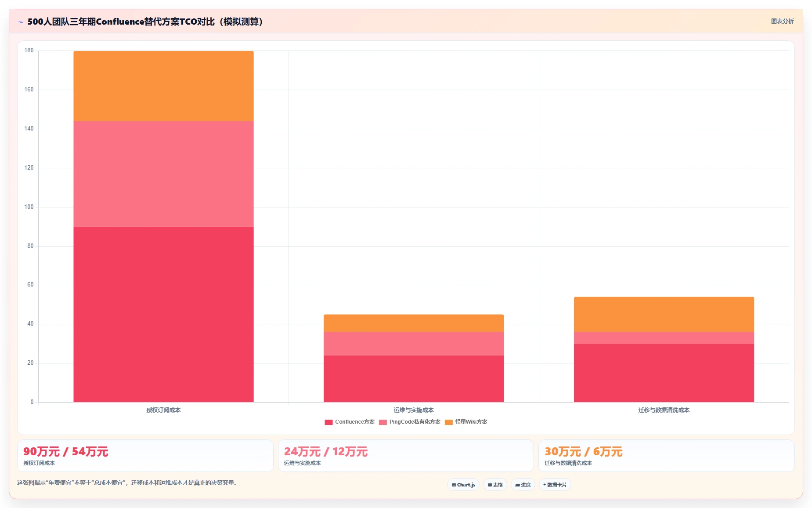Image resolution: width=812 pixels, height=508 pixels.
Task: Open the 24万元 / 12万元 data card
Action: pyautogui.click(x=406, y=456)
